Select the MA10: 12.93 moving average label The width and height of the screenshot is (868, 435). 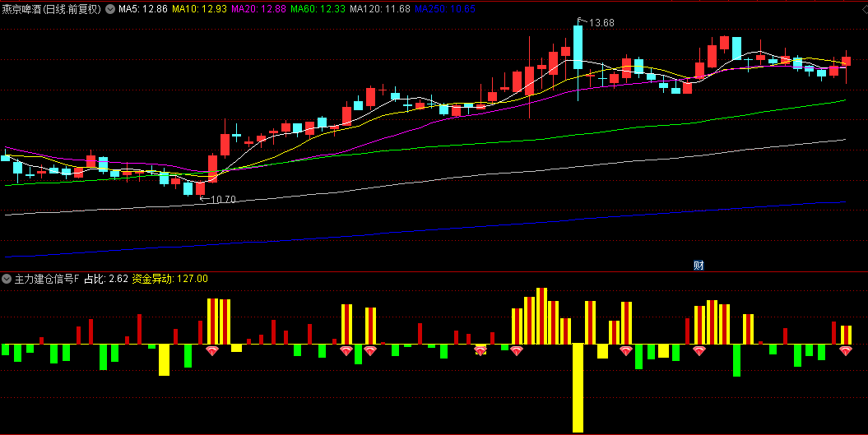(199, 9)
